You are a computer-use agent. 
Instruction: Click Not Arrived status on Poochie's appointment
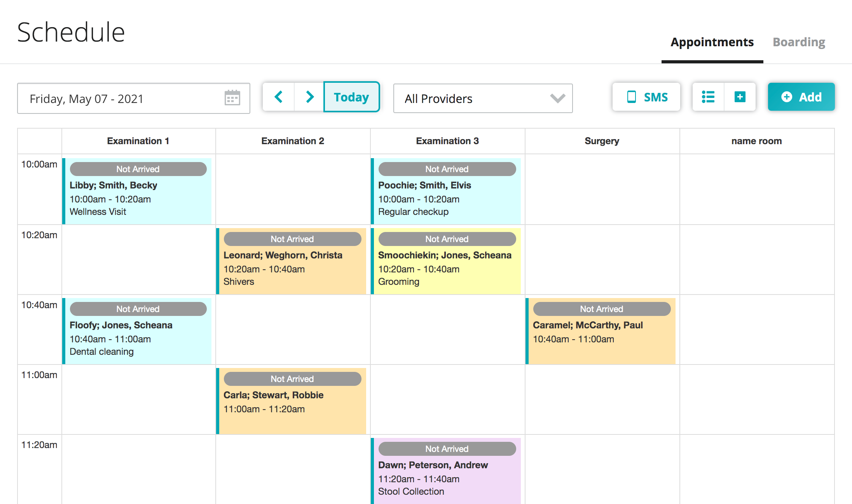click(447, 169)
